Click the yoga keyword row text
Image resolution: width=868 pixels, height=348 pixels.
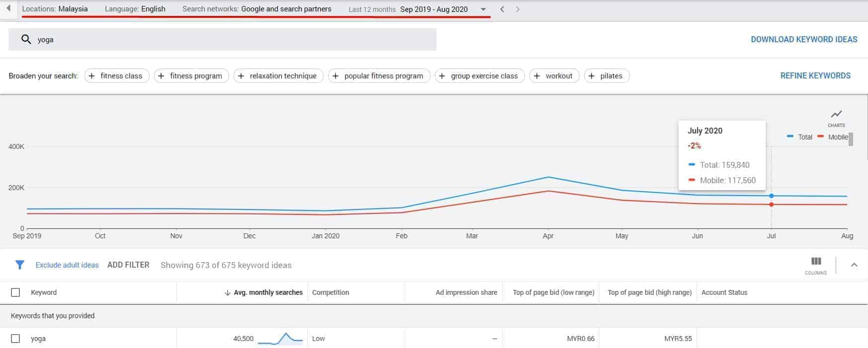pos(38,339)
